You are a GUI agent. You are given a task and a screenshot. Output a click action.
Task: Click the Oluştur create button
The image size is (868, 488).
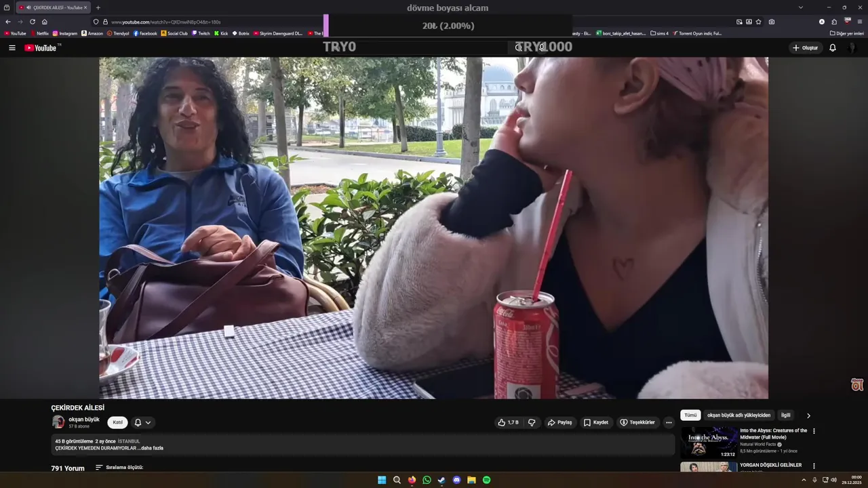806,48
